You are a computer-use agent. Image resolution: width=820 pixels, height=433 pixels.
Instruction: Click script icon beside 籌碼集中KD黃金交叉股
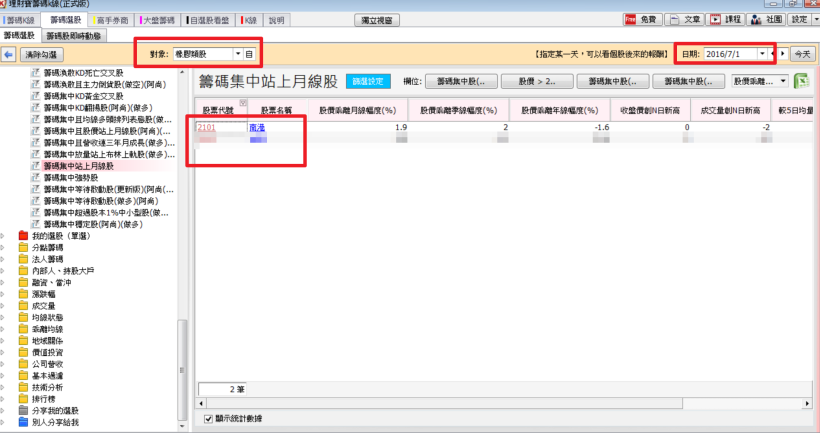point(36,96)
